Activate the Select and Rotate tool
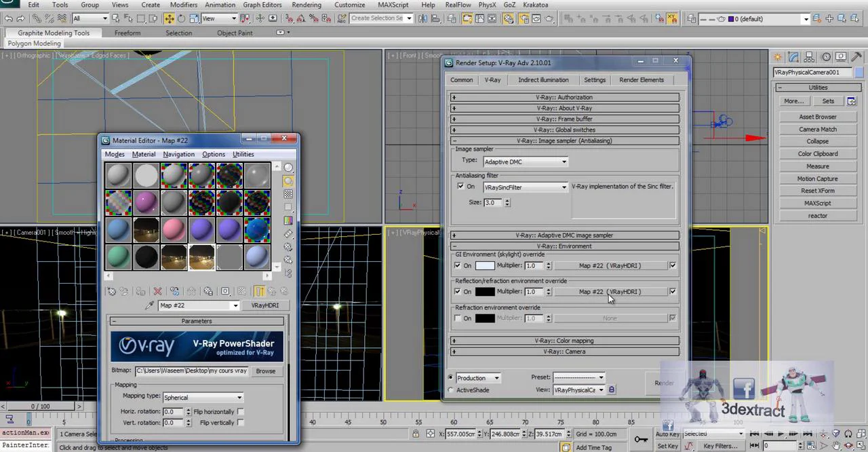This screenshot has height=452, width=868. coord(182,19)
